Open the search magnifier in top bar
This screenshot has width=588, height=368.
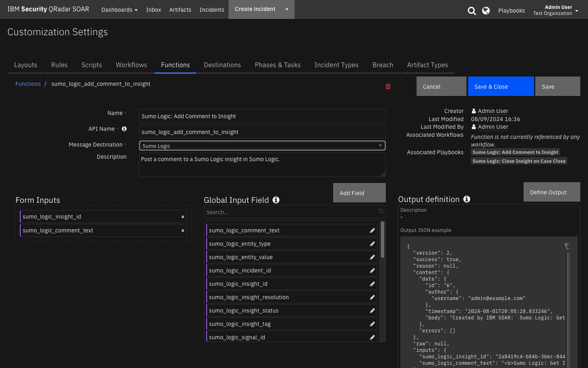tap(472, 11)
